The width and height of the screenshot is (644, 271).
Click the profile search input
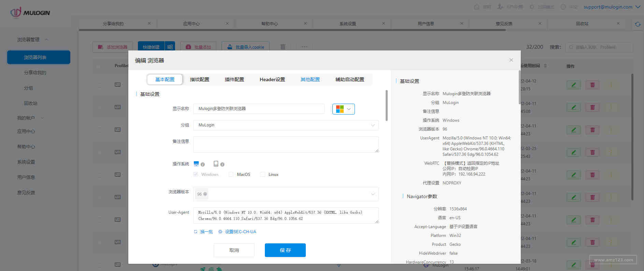coord(599,47)
